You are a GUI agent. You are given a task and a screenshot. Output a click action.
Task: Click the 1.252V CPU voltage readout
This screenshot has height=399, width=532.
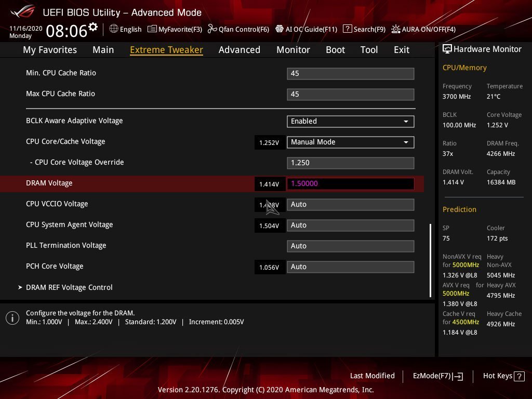[269, 142]
